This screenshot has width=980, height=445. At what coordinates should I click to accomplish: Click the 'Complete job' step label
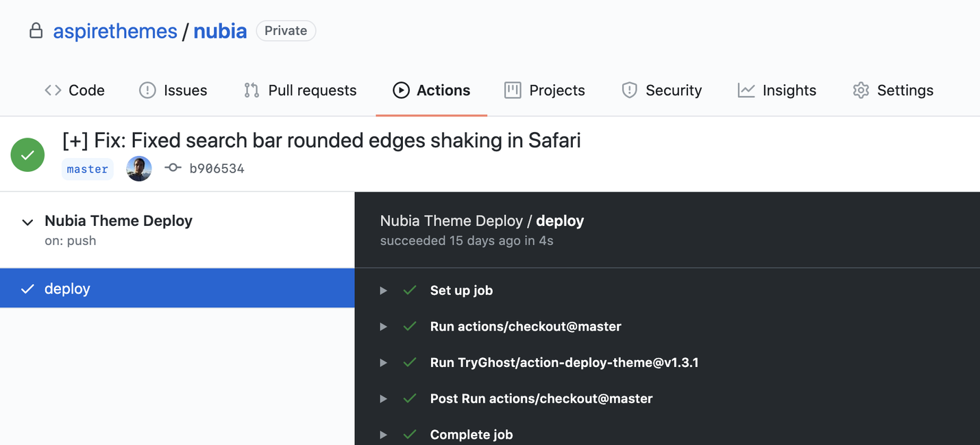471,435
